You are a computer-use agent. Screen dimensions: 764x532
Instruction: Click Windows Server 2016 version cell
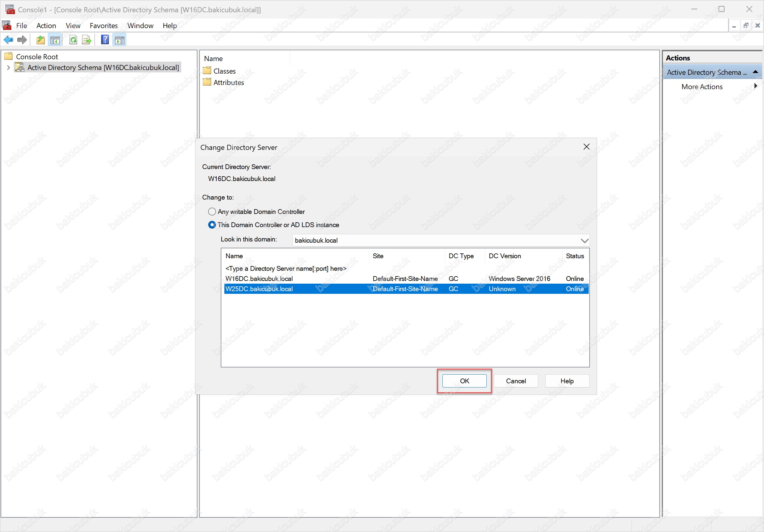[519, 279]
